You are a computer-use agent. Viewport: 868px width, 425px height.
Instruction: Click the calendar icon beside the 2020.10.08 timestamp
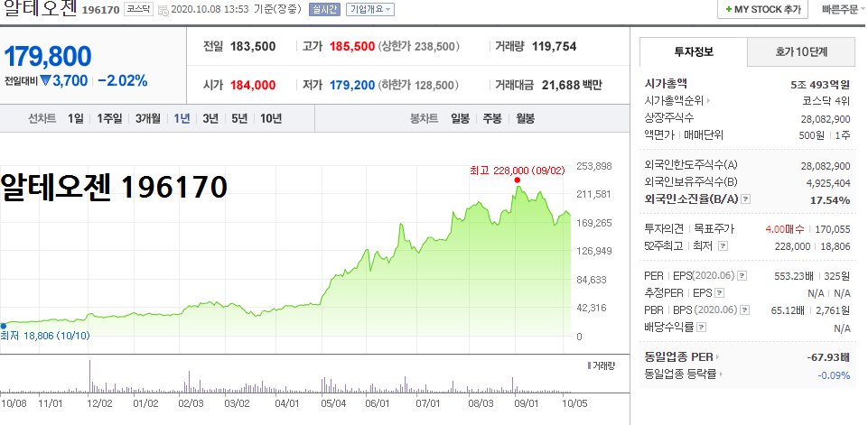point(163,10)
